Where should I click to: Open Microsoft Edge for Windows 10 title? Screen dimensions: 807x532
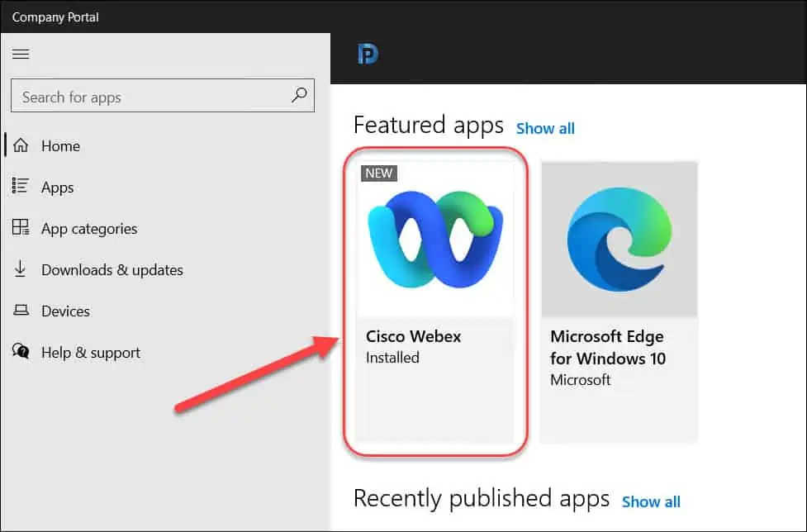608,347
